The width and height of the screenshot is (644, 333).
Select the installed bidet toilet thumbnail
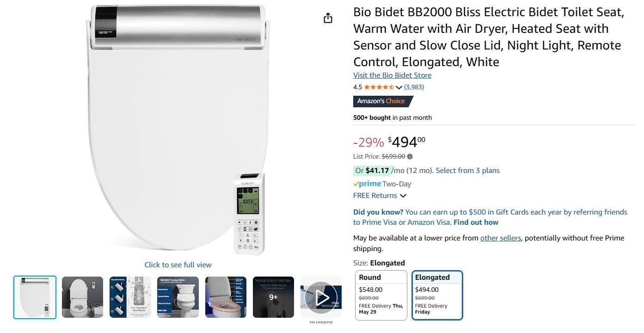82,297
